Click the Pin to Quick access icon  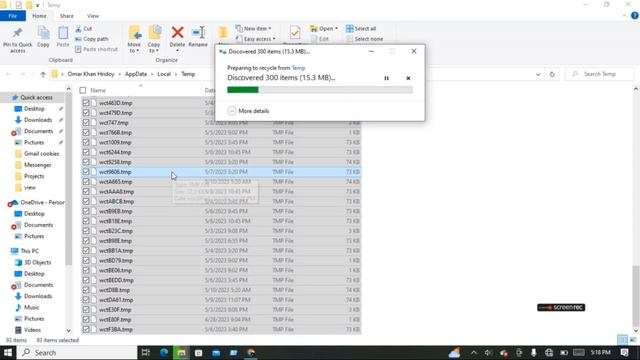(x=17, y=33)
